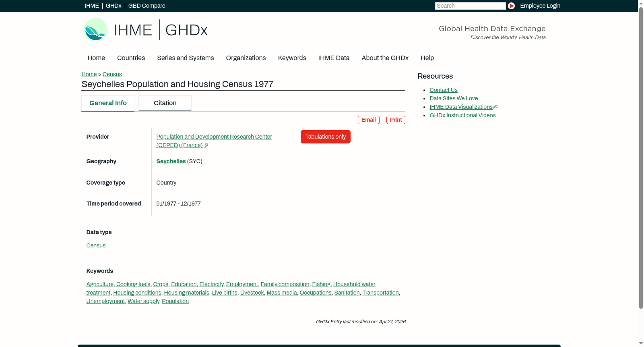Open Series and Systems menu
Screen dimensions: 644x347
[x=185, y=58]
